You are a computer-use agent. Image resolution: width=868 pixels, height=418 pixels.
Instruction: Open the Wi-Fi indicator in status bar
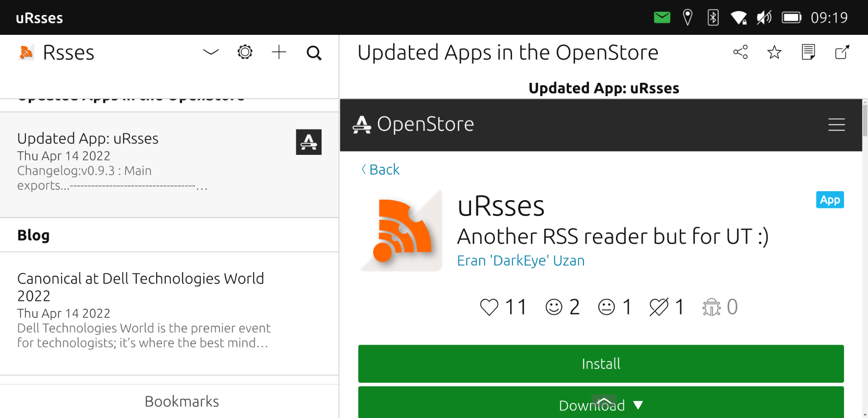739,18
